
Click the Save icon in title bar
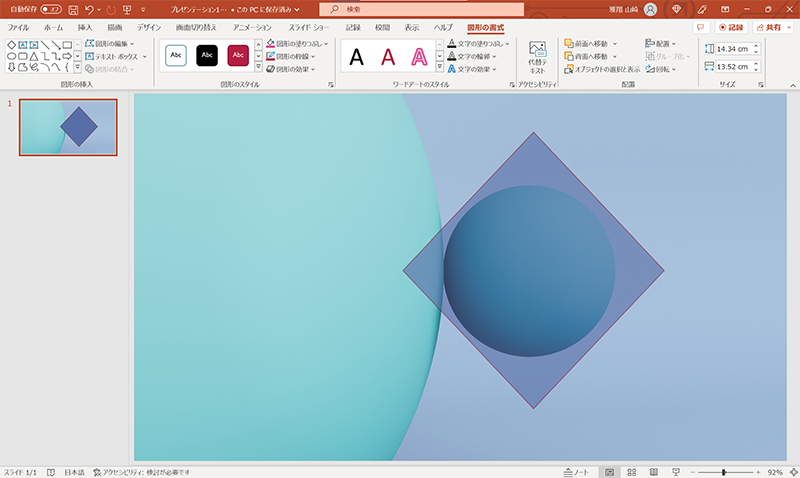tap(73, 9)
